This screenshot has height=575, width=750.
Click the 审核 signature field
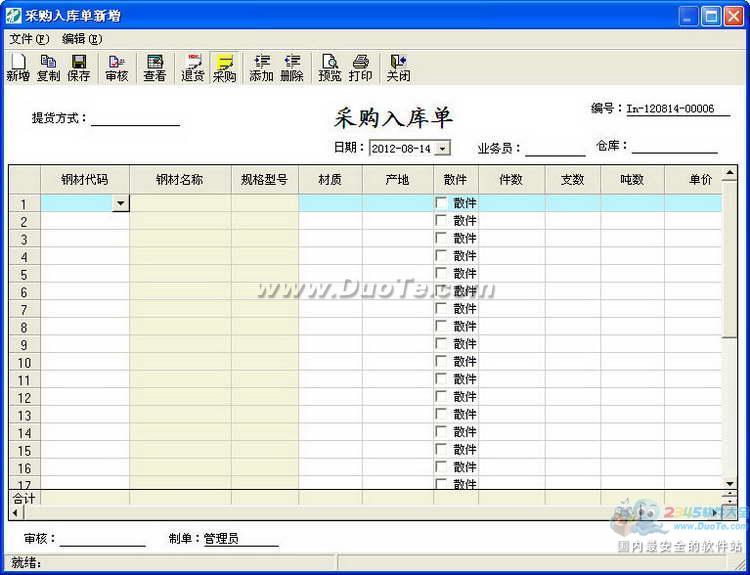102,539
